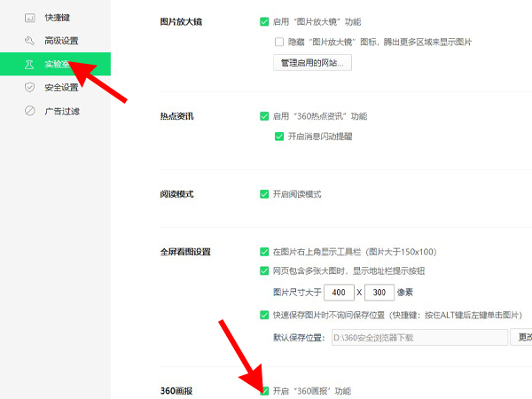Select the 实验室 sidebar item
Screen dimensions: 532x399
point(55,64)
